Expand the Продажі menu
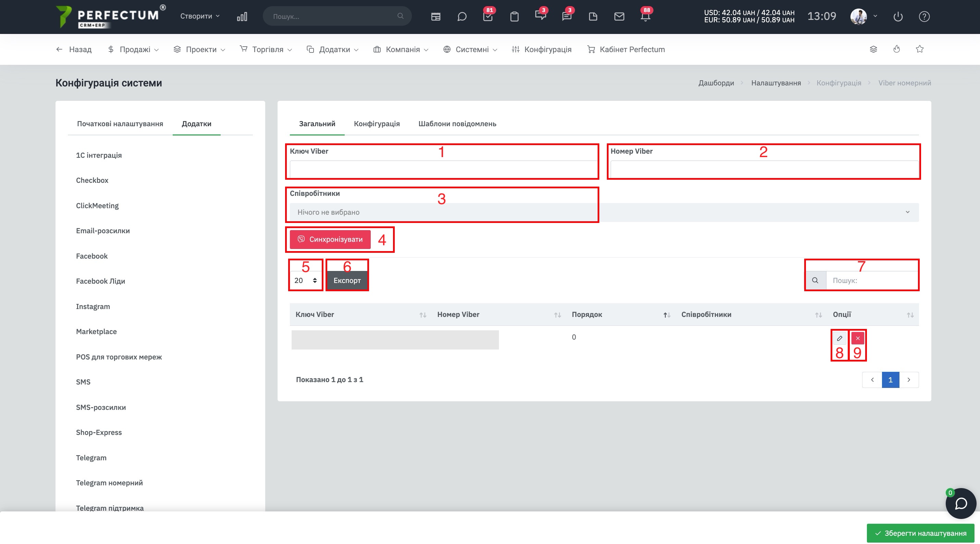 coord(133,49)
